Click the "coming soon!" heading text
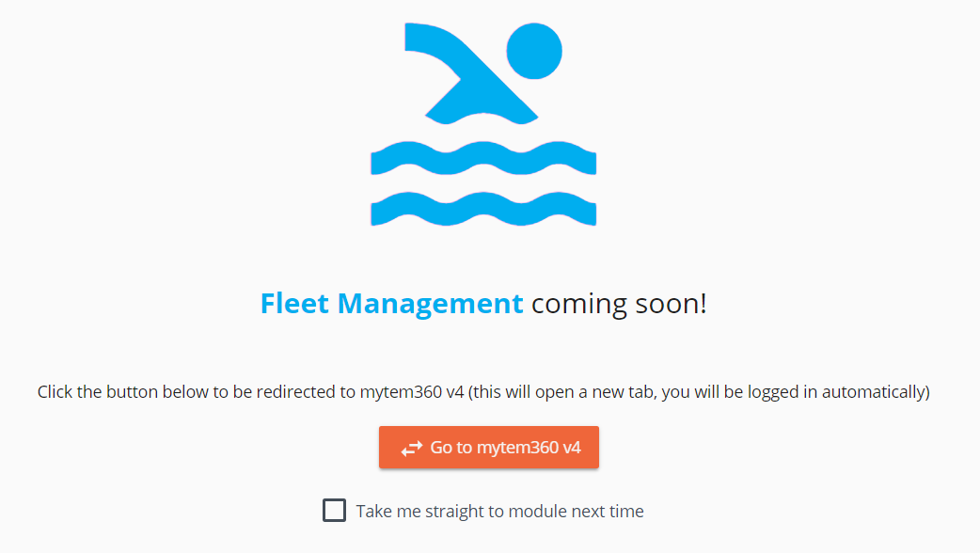The width and height of the screenshot is (980, 553). pyautogui.click(x=618, y=304)
